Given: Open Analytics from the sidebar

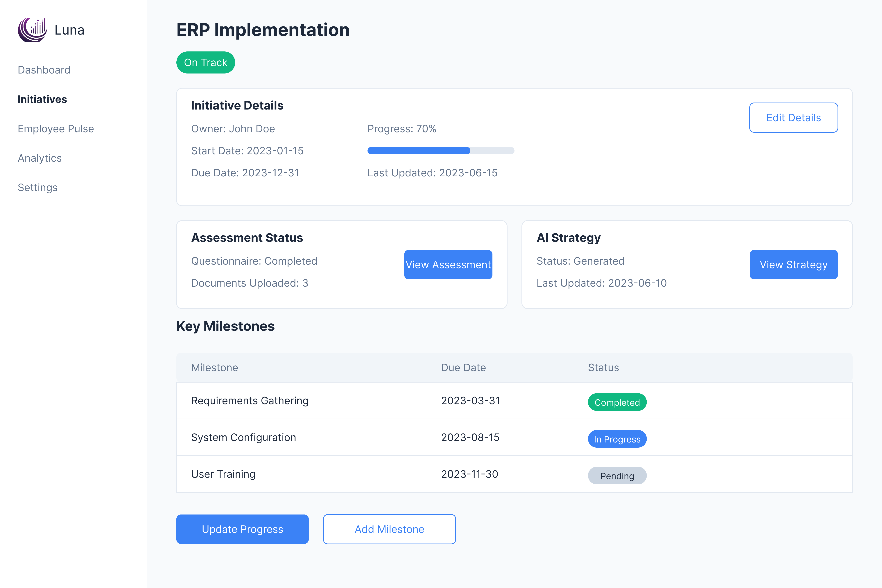Looking at the screenshot, I should [x=39, y=158].
